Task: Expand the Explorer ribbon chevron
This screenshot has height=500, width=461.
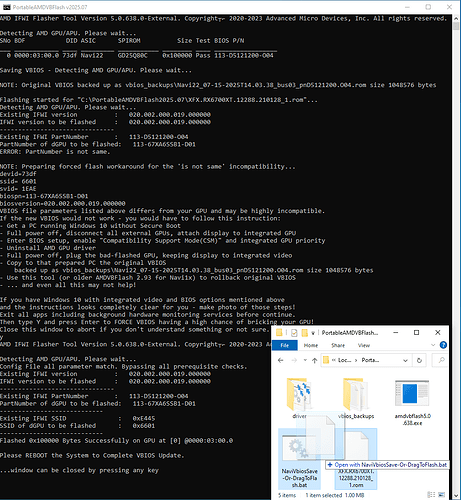Action: tap(433, 345)
